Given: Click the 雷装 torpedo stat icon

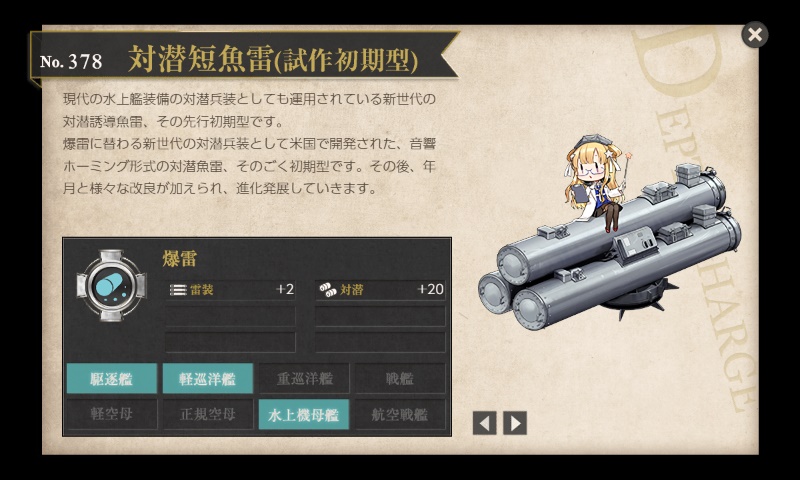Looking at the screenshot, I should tap(178, 290).
